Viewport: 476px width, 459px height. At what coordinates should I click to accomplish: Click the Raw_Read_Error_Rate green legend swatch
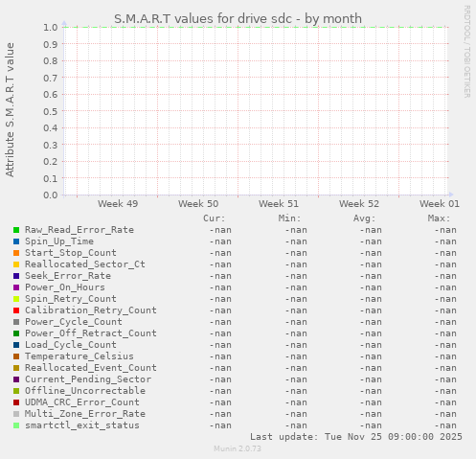coord(16,230)
